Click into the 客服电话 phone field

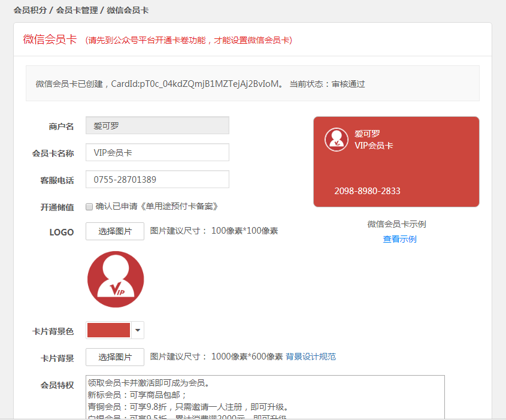tap(157, 180)
